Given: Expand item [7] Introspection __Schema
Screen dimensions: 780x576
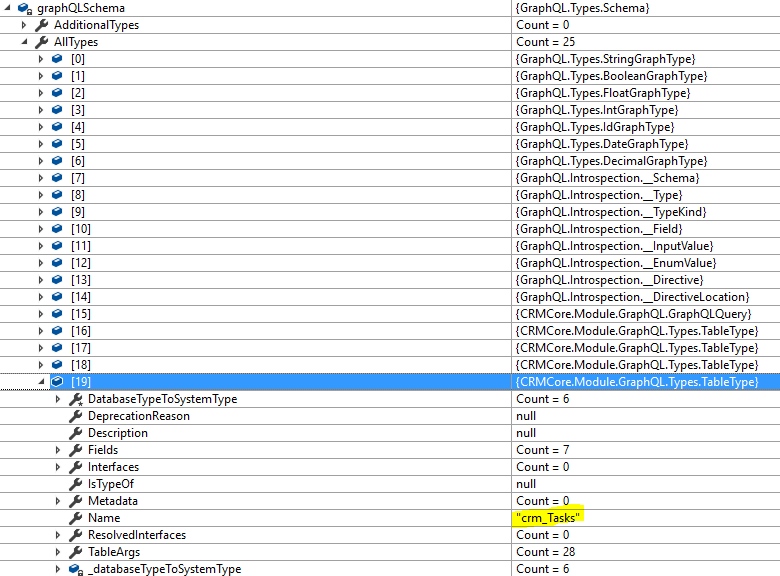Looking at the screenshot, I should point(41,178).
